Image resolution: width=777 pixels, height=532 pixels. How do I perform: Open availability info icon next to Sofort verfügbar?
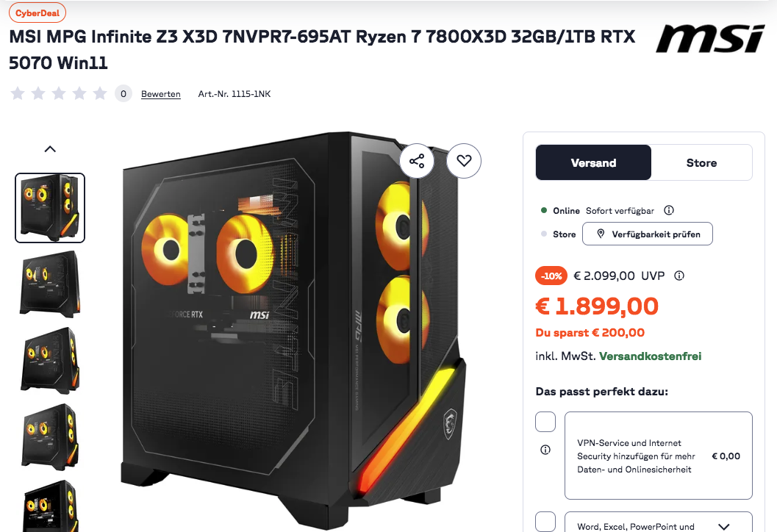[x=668, y=210]
